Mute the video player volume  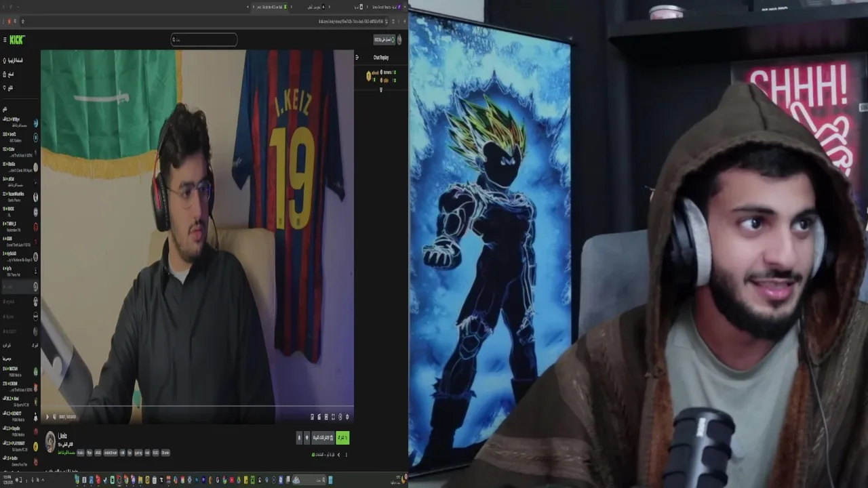(x=56, y=417)
